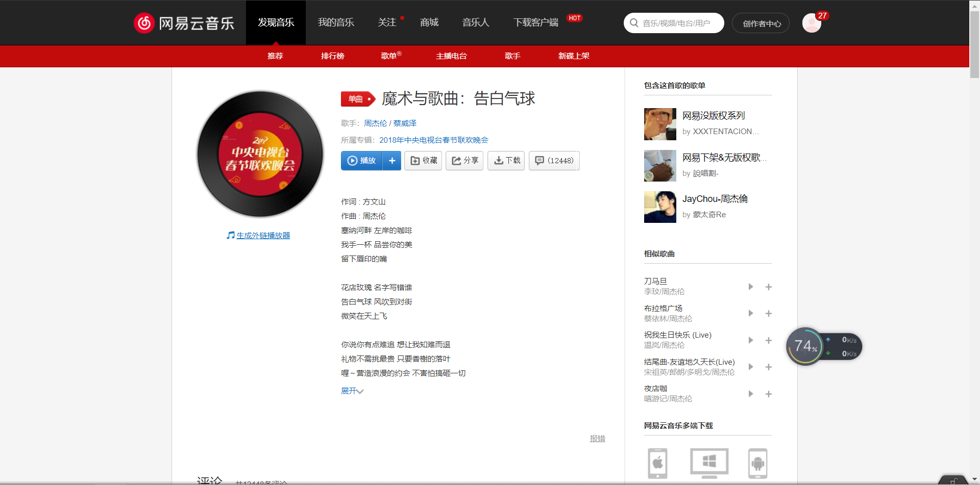Viewport: 980px width, 485px height.
Task: Select 歌单 in the red subnav
Action: (389, 56)
